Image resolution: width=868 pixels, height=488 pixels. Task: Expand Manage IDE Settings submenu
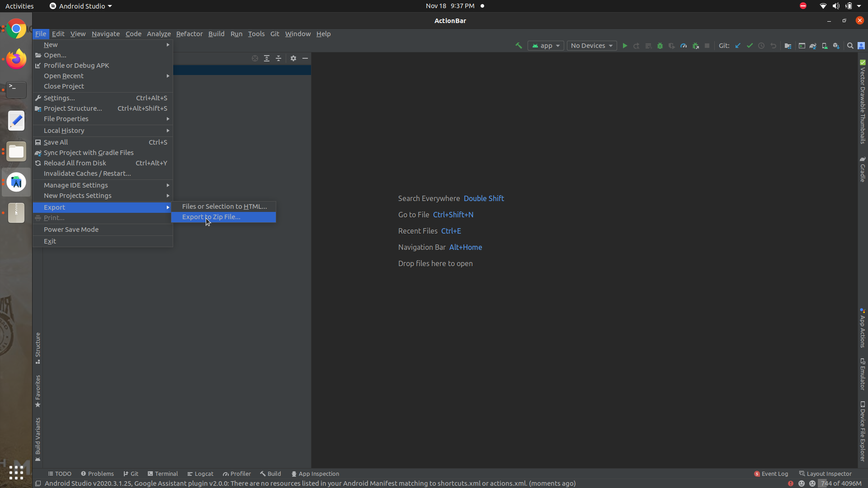click(103, 185)
